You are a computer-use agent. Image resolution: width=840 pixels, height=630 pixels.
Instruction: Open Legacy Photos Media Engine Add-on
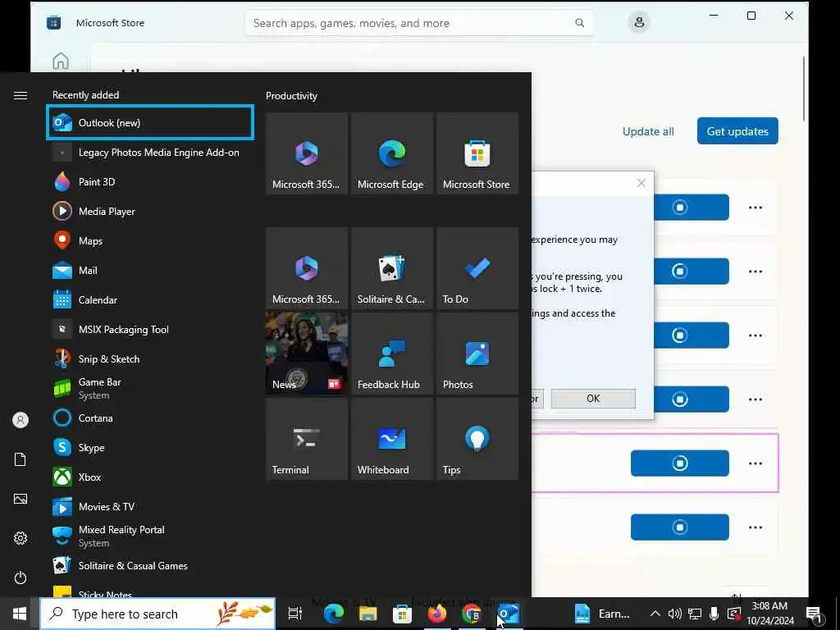150,152
